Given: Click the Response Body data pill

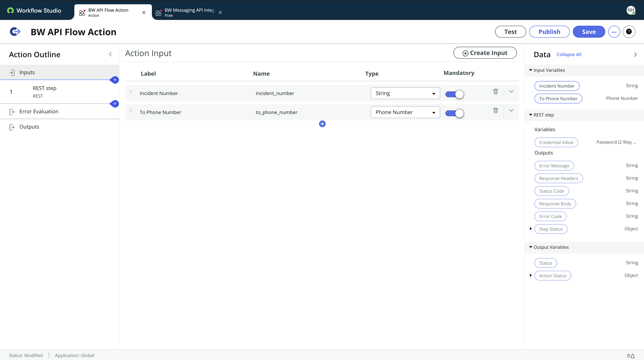Looking at the screenshot, I should pos(555,204).
